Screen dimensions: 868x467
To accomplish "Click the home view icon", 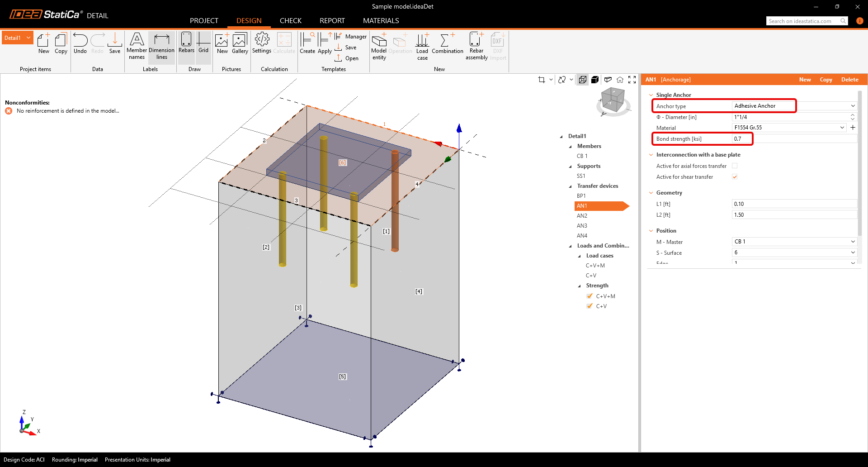I will (620, 80).
